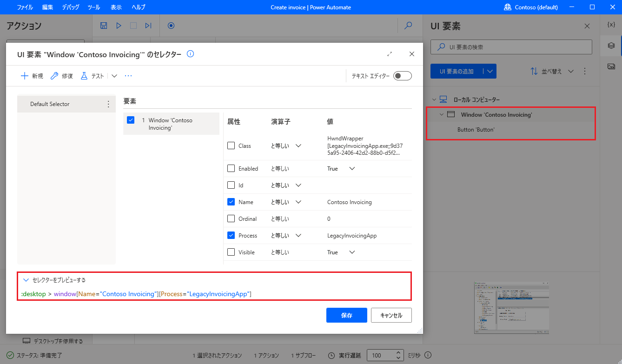
Task: Uncheck the Name attribute checkbox
Action: tap(231, 202)
